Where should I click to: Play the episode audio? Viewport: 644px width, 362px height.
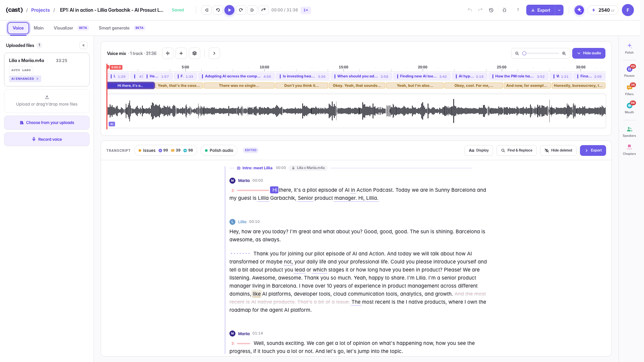coord(229,10)
